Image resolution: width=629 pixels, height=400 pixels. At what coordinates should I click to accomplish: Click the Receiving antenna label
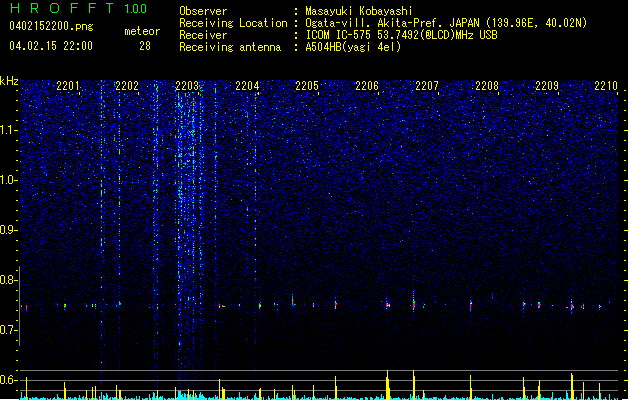(230, 47)
